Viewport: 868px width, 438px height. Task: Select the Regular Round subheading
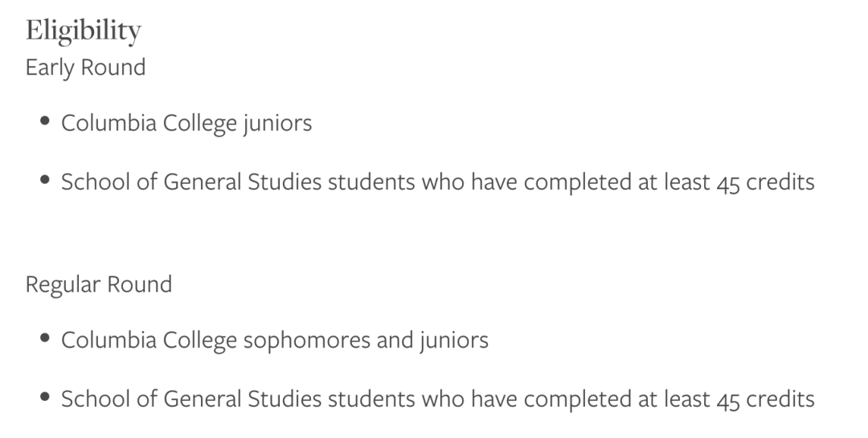(x=99, y=285)
